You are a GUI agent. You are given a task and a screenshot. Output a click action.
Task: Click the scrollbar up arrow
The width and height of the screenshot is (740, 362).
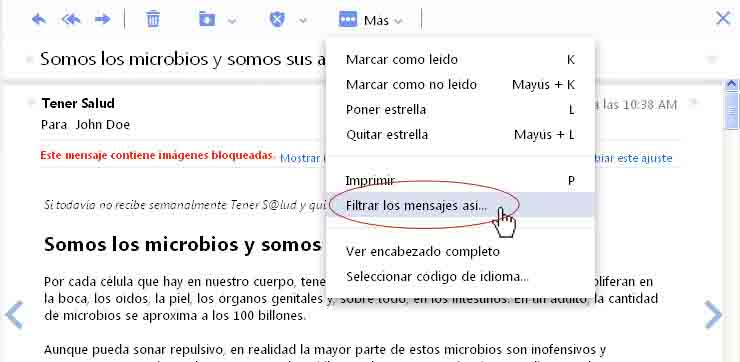click(x=732, y=85)
